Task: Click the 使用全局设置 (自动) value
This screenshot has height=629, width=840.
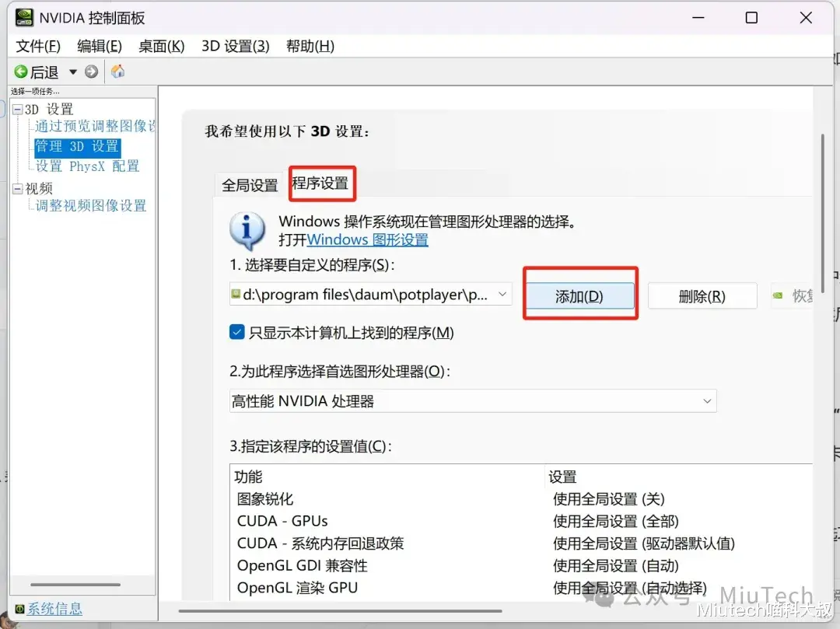Action: (x=615, y=566)
